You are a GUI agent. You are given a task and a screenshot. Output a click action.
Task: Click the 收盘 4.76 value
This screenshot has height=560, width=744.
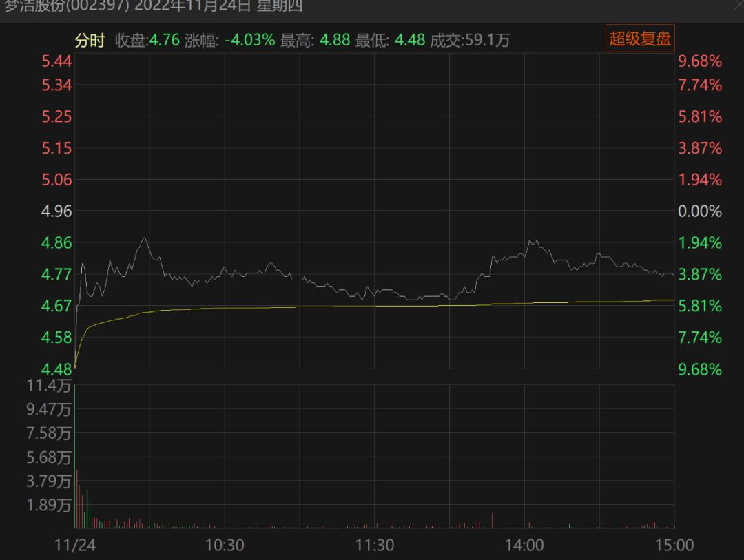point(164,40)
